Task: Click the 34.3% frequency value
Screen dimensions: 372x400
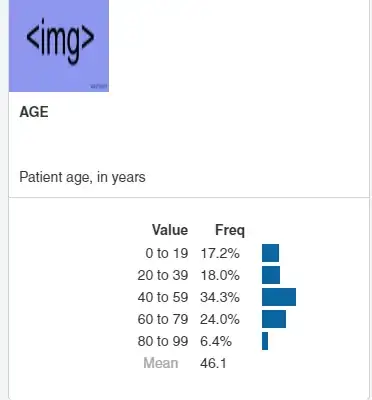Action: click(x=220, y=297)
